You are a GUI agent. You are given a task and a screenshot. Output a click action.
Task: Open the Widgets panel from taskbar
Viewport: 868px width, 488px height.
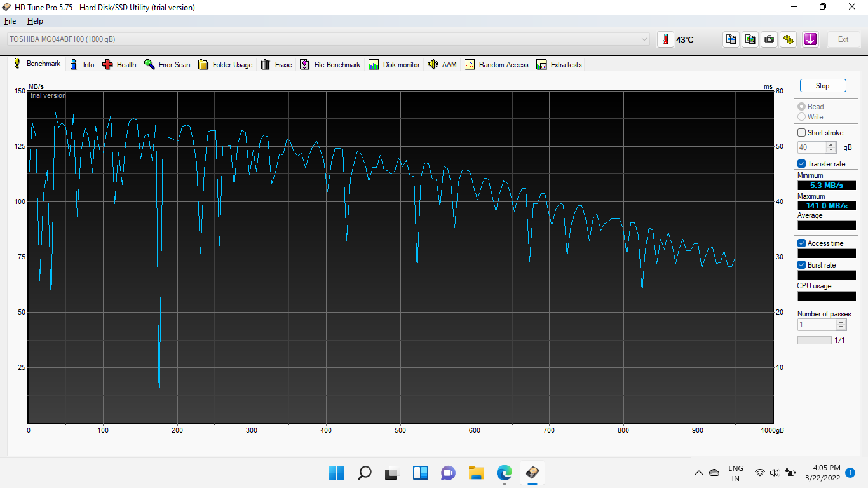pos(420,473)
